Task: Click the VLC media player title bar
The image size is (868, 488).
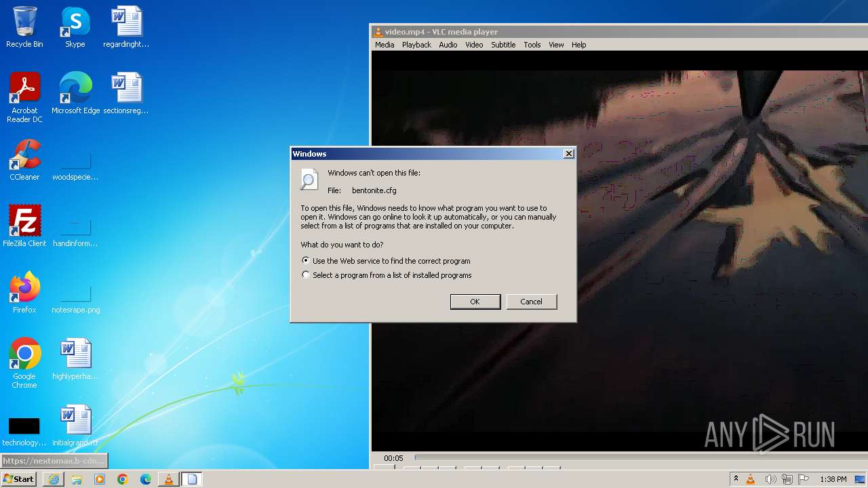Action: pos(619,32)
